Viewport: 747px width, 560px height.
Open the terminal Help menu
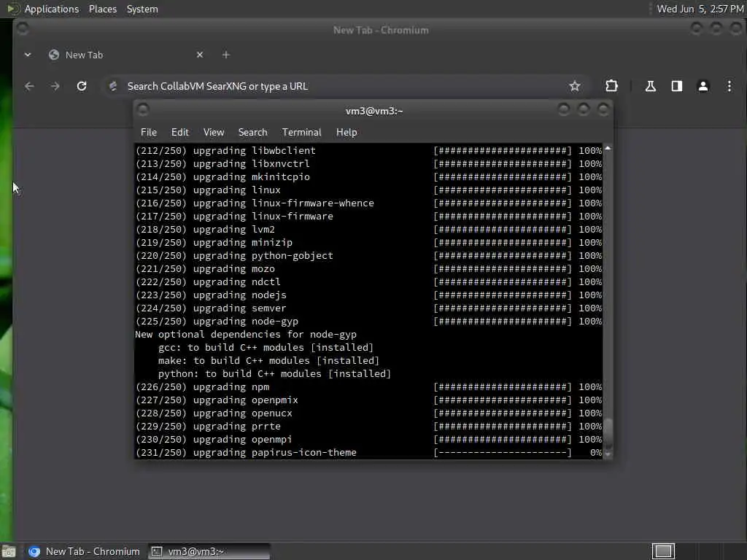pyautogui.click(x=347, y=133)
